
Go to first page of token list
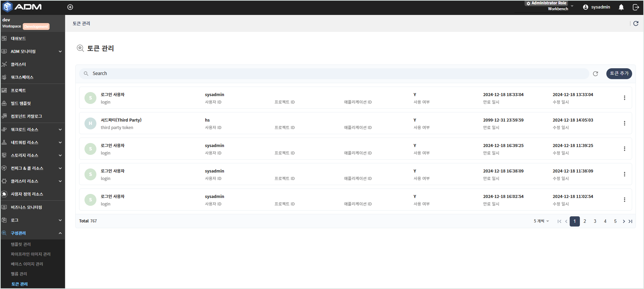coord(559,221)
